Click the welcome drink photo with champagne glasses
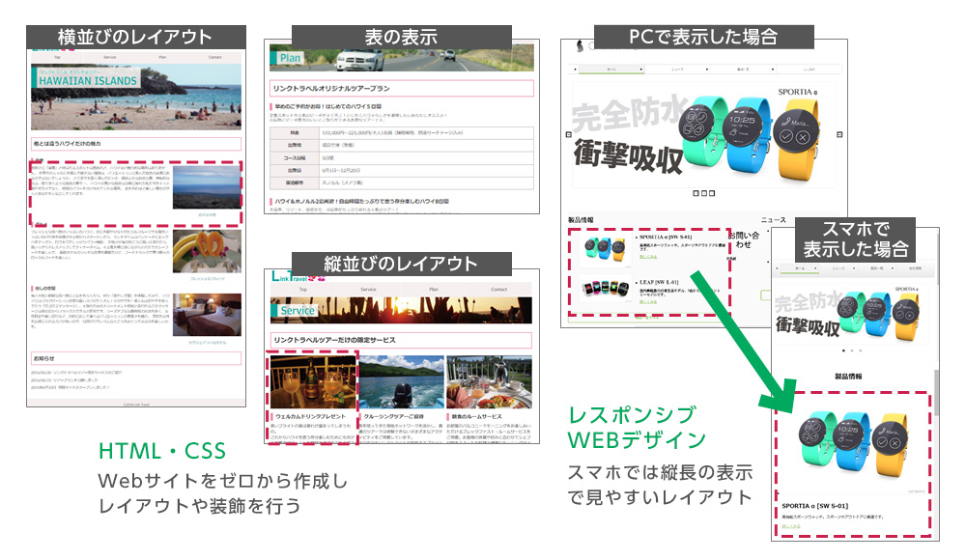The height and width of the screenshot is (560, 966). point(313,382)
